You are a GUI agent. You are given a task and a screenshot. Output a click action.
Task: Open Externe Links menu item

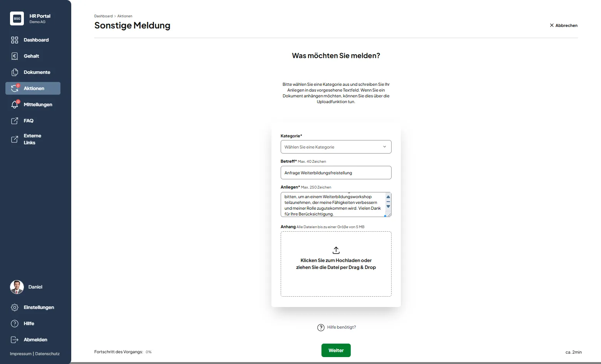pos(32,139)
